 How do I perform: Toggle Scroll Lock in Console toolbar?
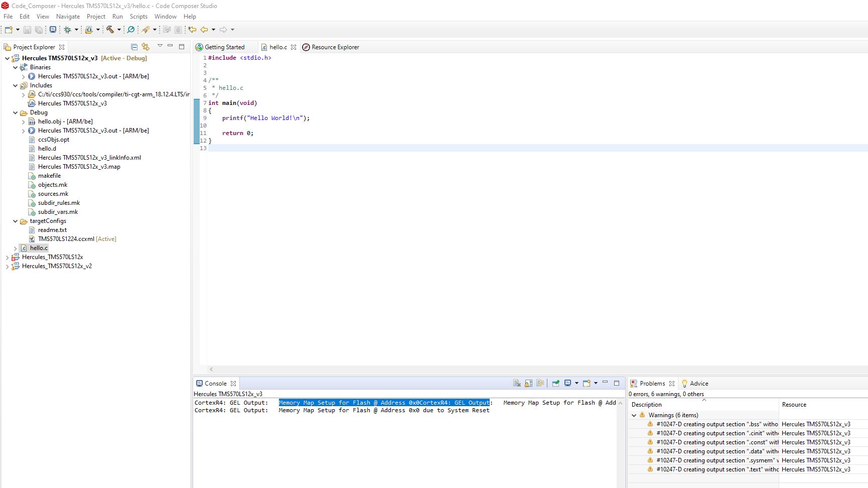528,384
